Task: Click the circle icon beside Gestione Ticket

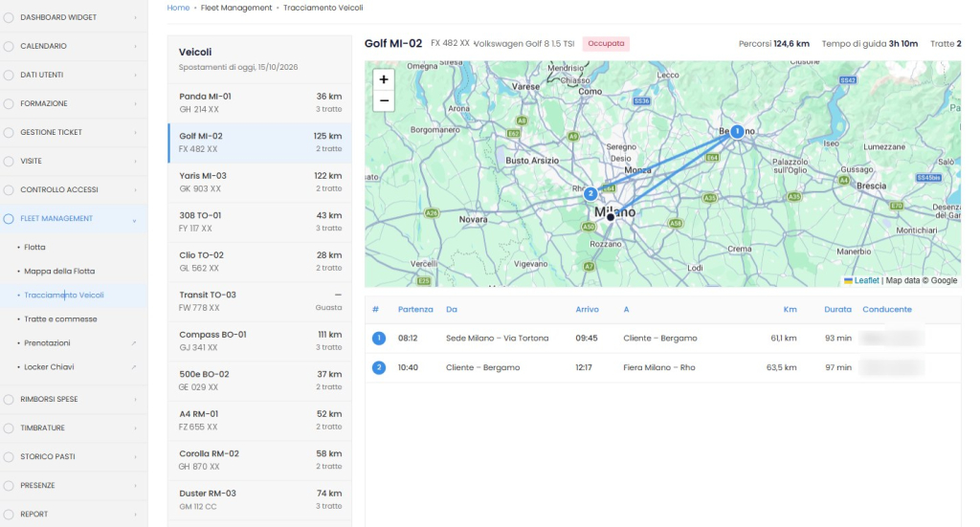Action: coord(8,132)
